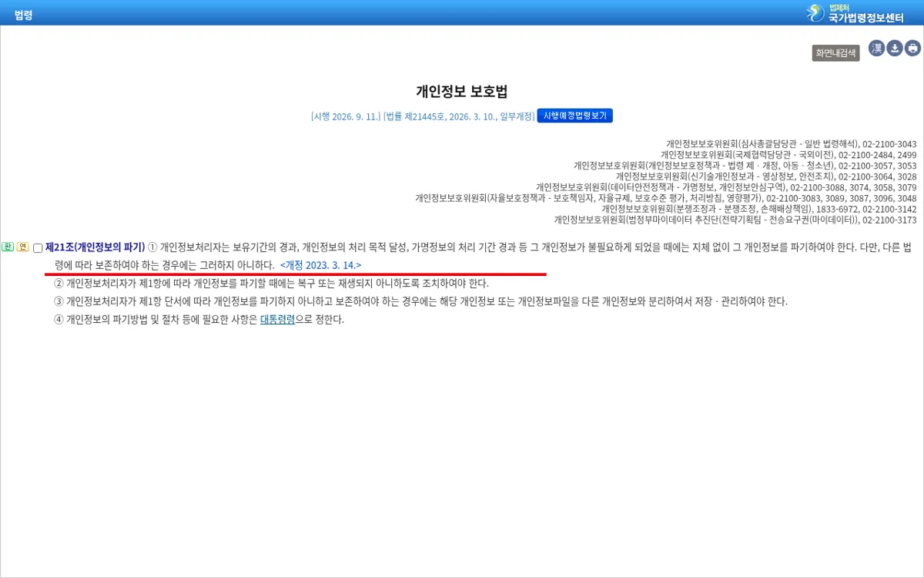924x578 pixels.
Task: Click the 개인정보 보호법 title
Action: [x=462, y=91]
